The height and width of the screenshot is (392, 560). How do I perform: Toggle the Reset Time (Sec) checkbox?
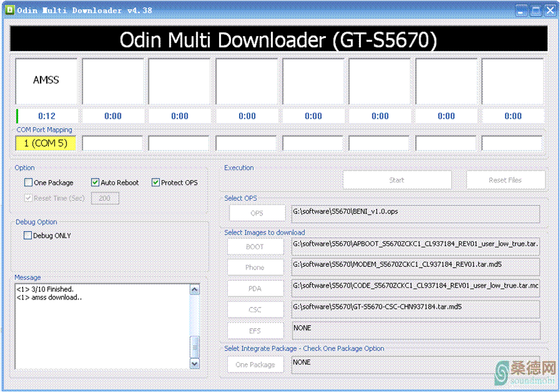click(28, 198)
